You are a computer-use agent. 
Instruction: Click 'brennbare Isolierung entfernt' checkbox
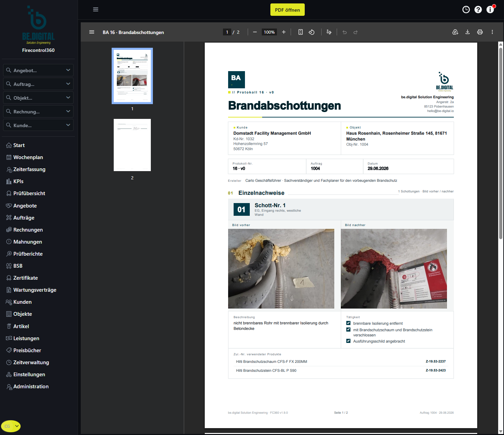[x=348, y=323]
